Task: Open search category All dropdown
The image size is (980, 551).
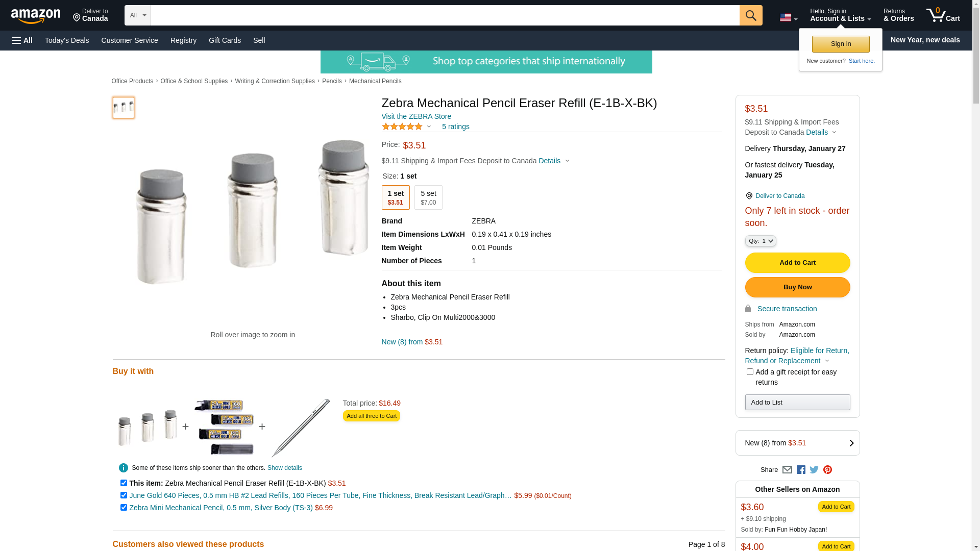Action: pos(138,15)
